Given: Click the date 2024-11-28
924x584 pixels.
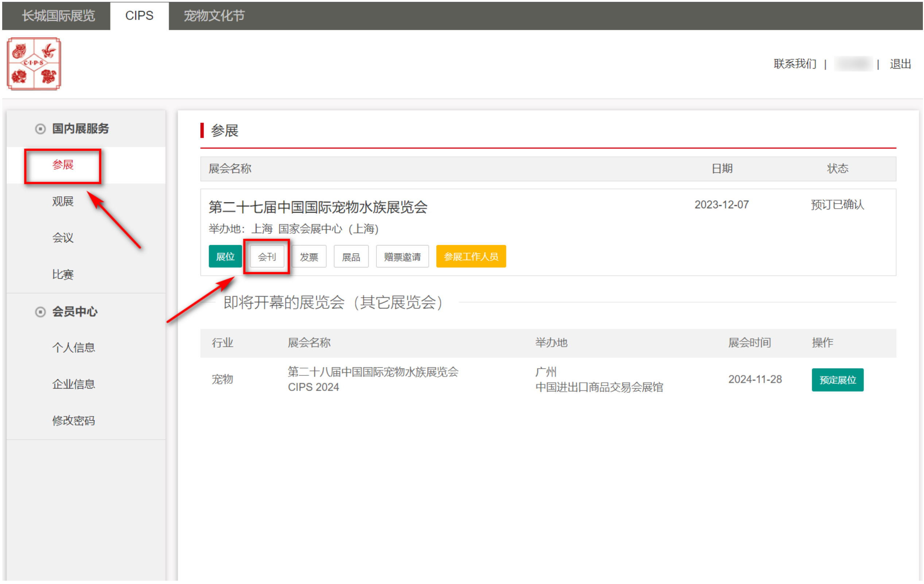Looking at the screenshot, I should (755, 379).
